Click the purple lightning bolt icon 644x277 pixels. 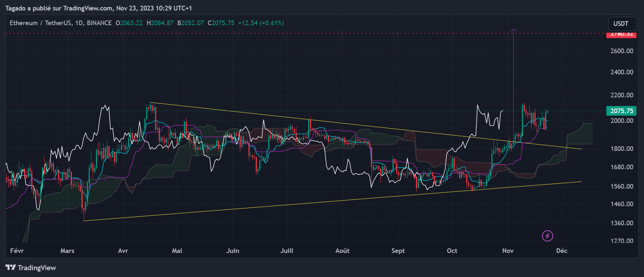(x=547, y=236)
